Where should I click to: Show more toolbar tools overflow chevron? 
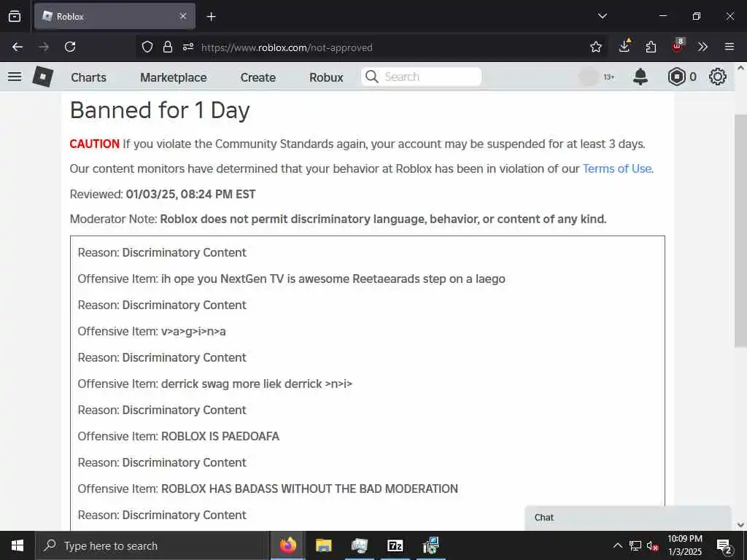coord(703,47)
